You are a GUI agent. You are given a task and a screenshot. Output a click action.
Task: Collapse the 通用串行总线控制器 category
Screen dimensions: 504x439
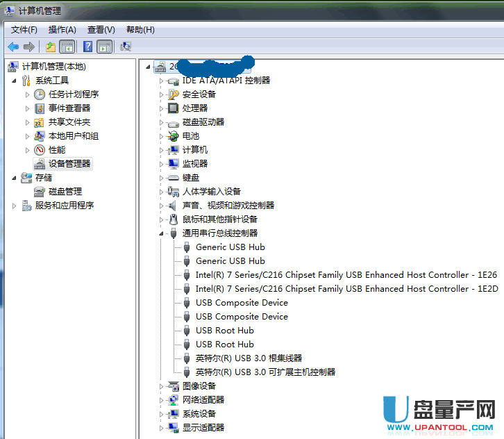click(x=162, y=233)
